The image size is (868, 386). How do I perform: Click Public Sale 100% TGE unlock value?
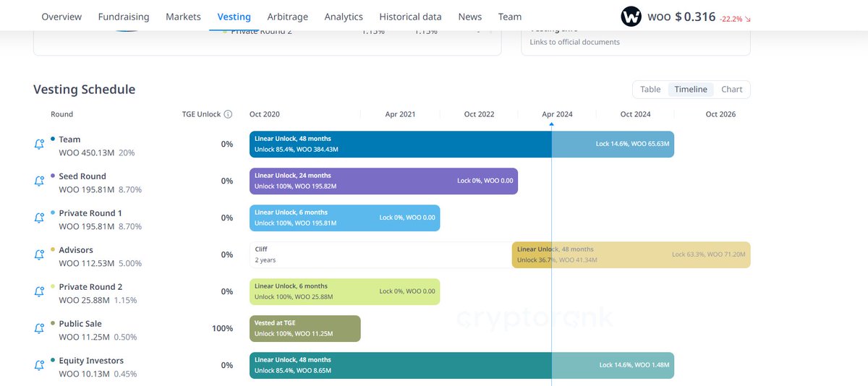pos(222,329)
